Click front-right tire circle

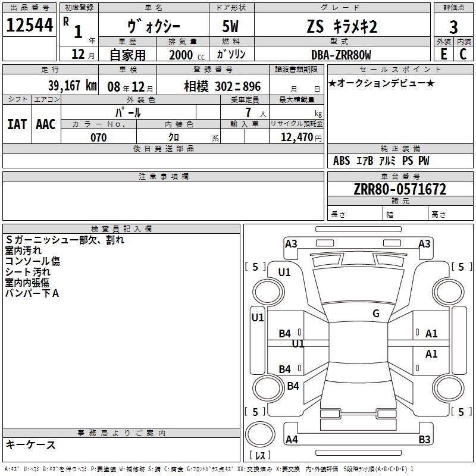448,292
